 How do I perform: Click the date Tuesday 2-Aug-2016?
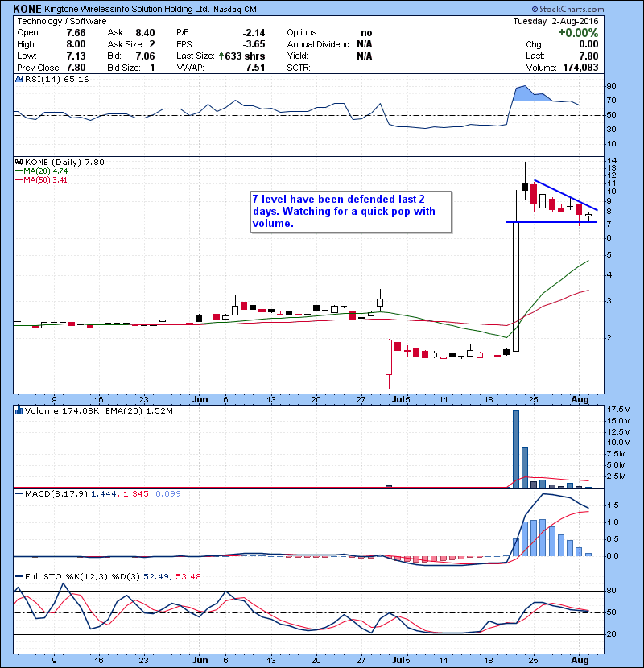[555, 21]
